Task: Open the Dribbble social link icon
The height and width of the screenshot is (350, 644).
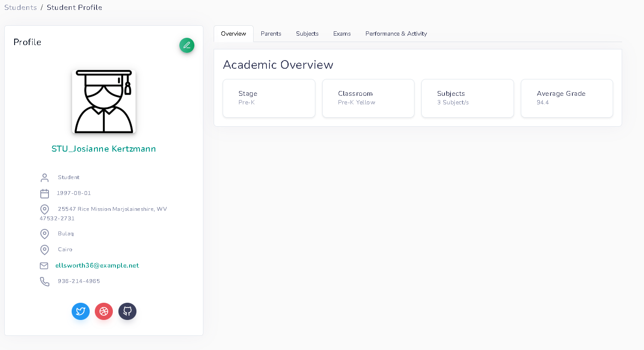Action: [x=104, y=311]
